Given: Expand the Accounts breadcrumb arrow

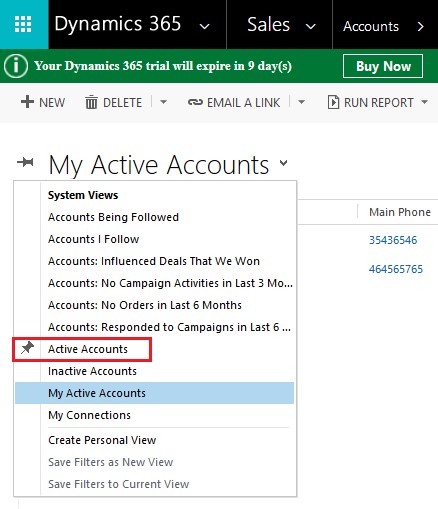Looking at the screenshot, I should (421, 26).
